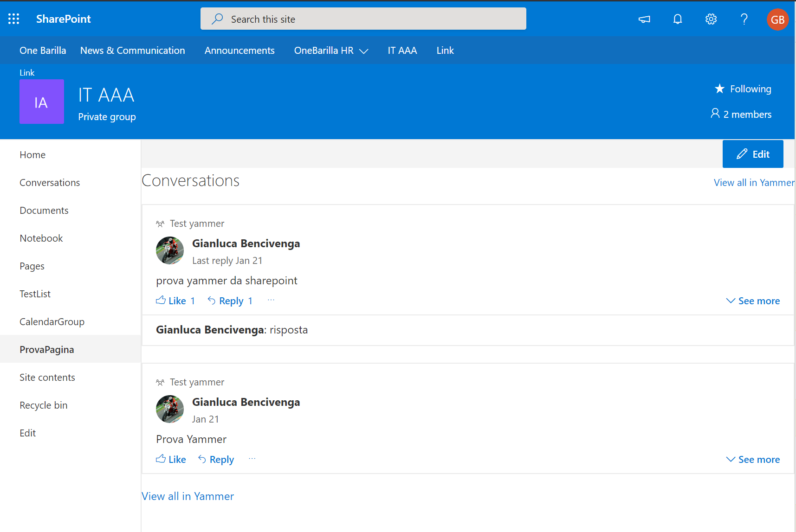Select Site contents in the sidebar
This screenshot has height=532, width=796.
tap(47, 377)
